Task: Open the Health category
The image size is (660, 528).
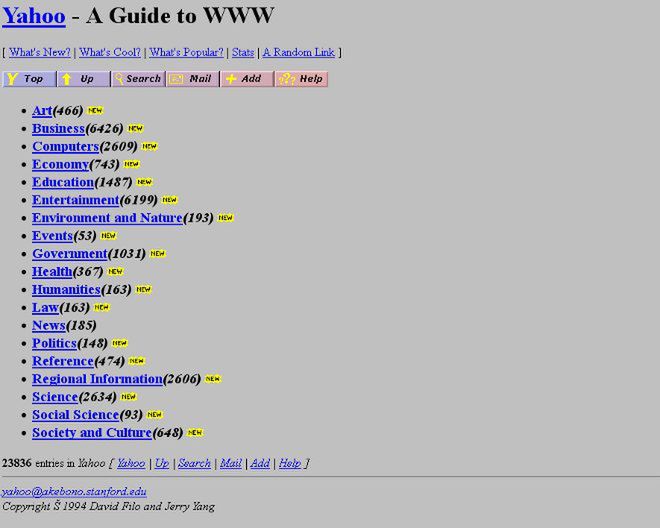Action: 52,272
